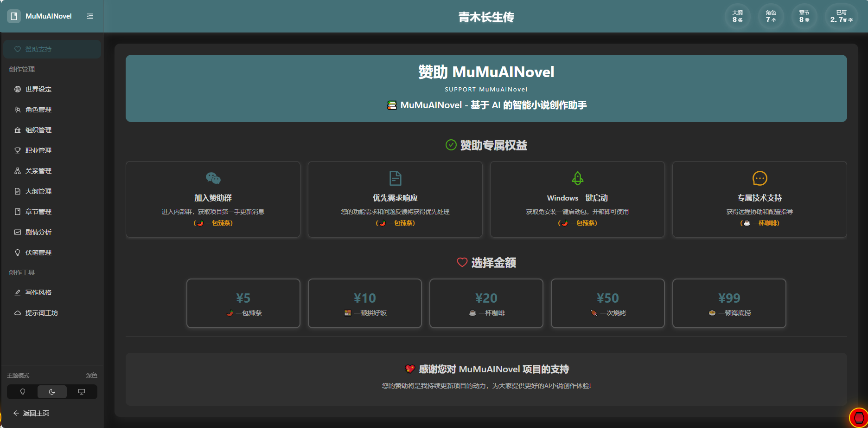Choose the ¥20 一杯咖啡 amount
This screenshot has width=868, height=428.
point(486,303)
